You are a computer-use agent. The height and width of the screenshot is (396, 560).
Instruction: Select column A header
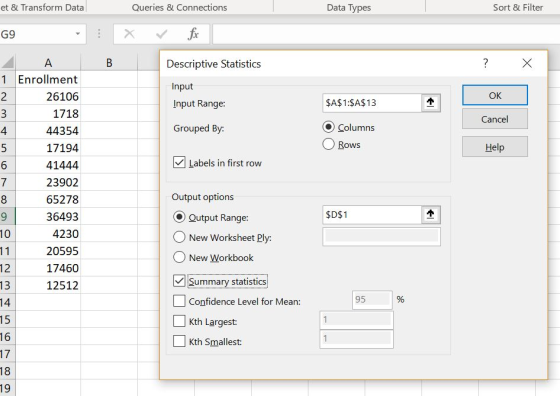tap(48, 63)
